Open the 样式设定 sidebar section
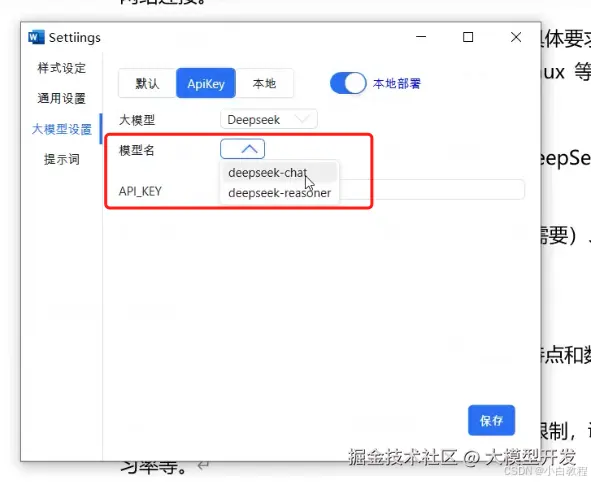Viewport: 591px width, 482px height. click(61, 68)
